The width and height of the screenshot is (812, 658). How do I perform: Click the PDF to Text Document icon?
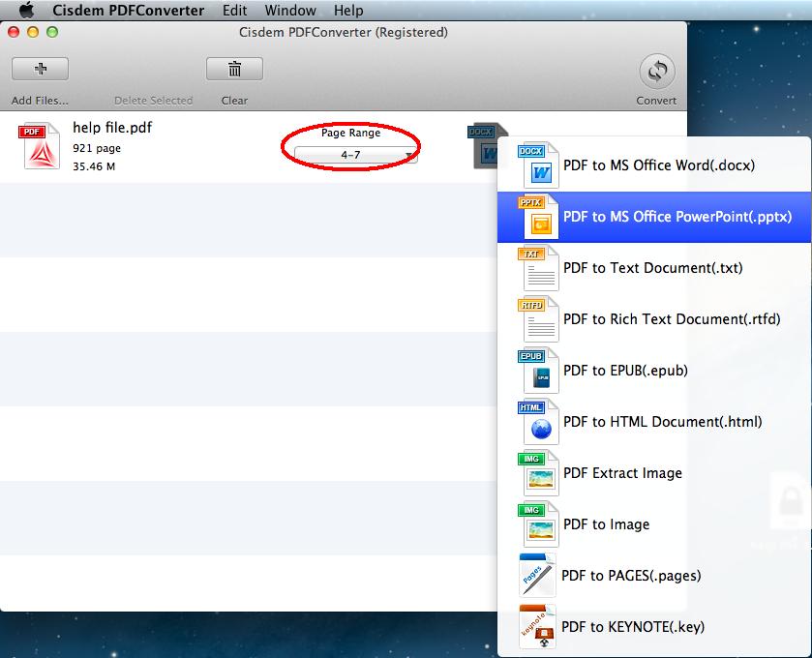click(542, 268)
